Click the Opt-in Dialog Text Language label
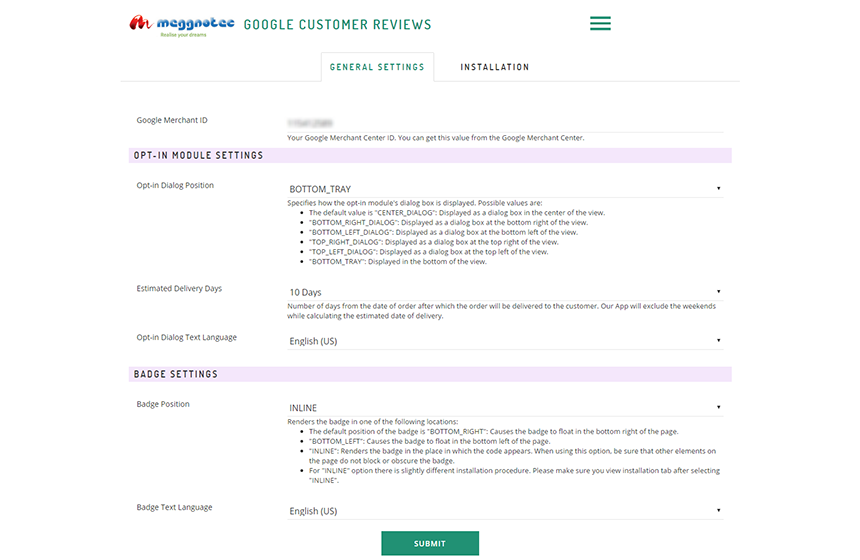The height and width of the screenshot is (560, 860). pos(186,337)
